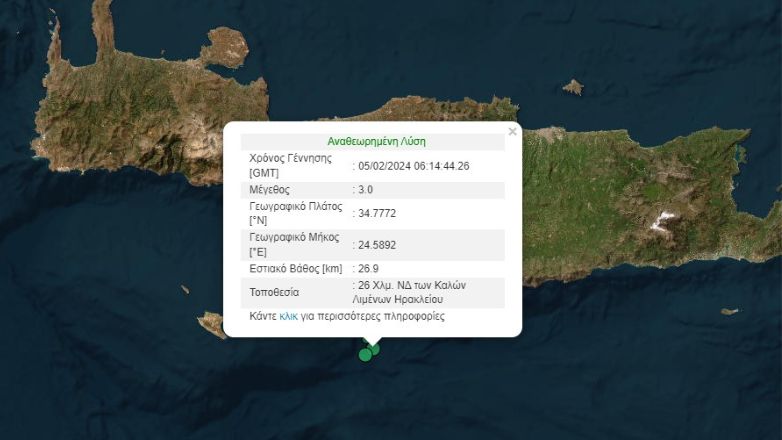This screenshot has height=440, width=782.
Task: Click the small island off Crete's southeast coast
Action: pyautogui.click(x=729, y=311)
